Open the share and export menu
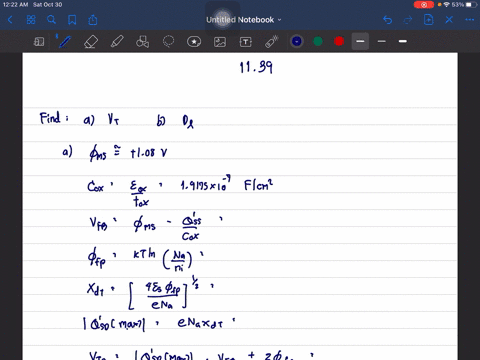Screen dimensions: 480x360 pyautogui.click(x=93, y=20)
